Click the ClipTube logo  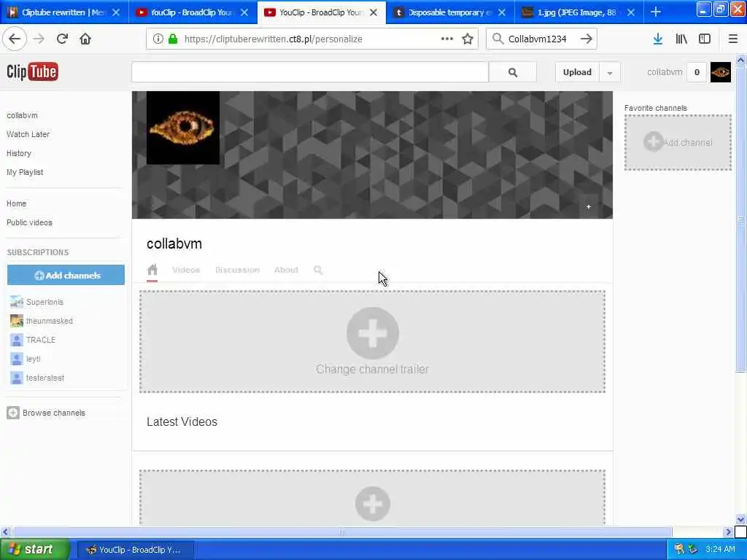32,72
